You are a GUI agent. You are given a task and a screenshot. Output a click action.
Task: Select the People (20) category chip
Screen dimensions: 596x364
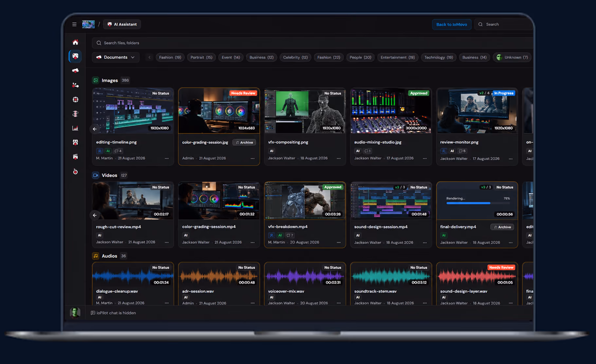pos(360,57)
